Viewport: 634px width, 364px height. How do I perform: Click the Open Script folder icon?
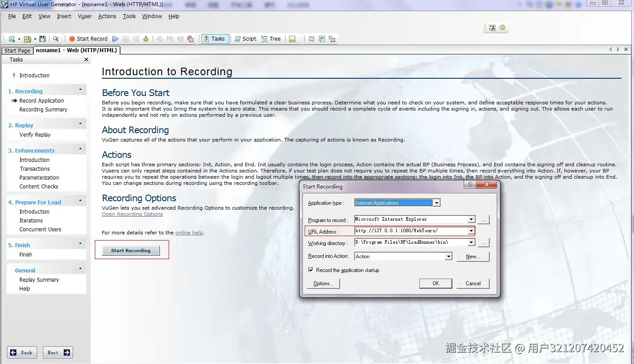(x=27, y=39)
